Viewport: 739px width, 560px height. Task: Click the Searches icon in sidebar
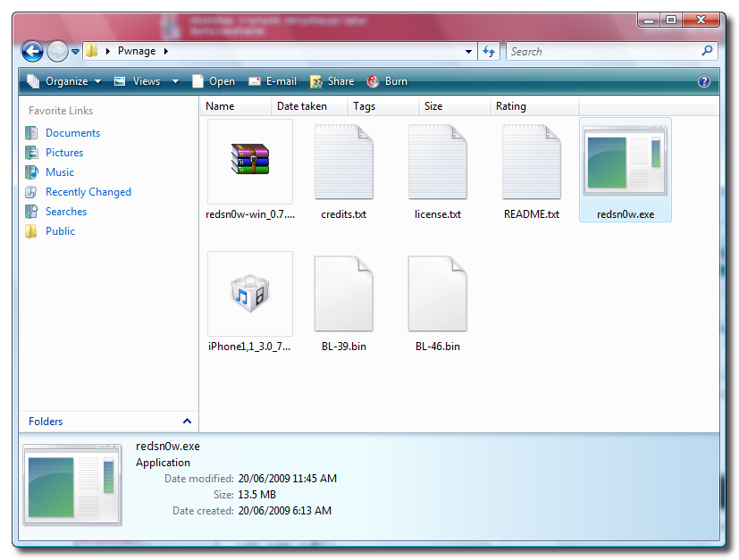[x=31, y=212]
